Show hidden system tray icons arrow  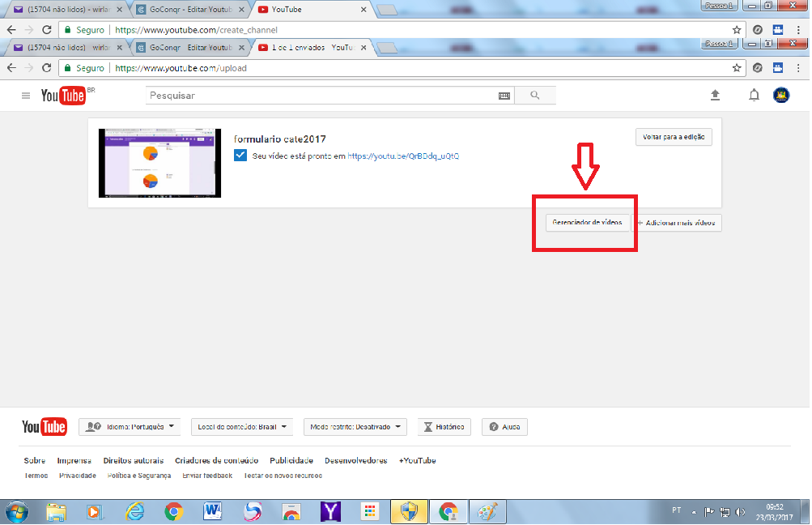694,512
